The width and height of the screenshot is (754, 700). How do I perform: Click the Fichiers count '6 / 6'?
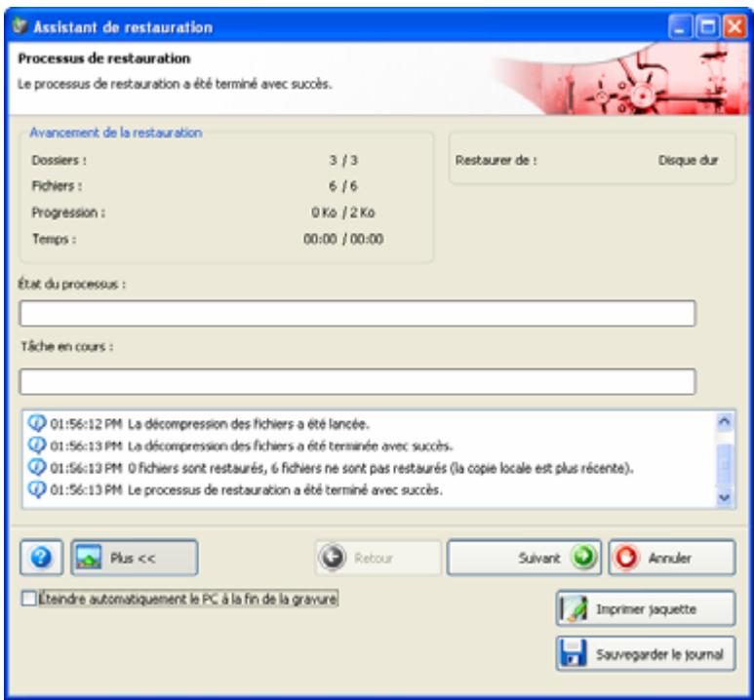tap(343, 186)
